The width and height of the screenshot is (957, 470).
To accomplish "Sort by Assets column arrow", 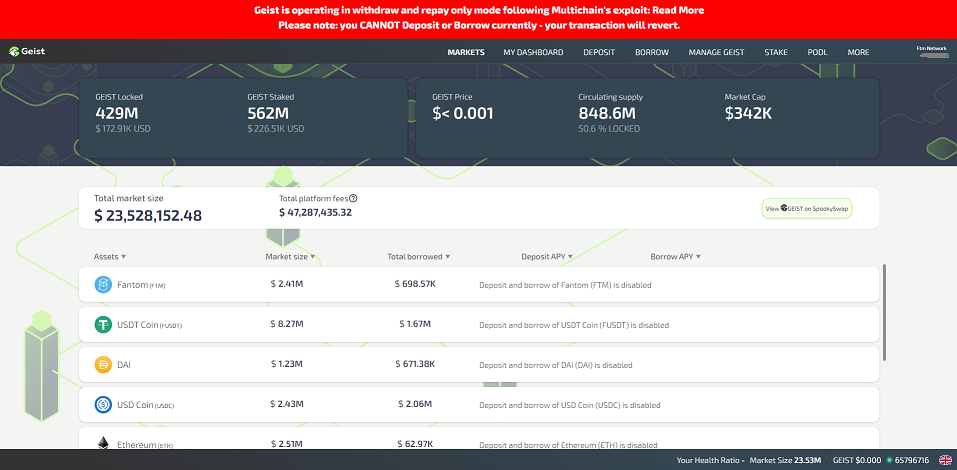I will pos(123,257).
